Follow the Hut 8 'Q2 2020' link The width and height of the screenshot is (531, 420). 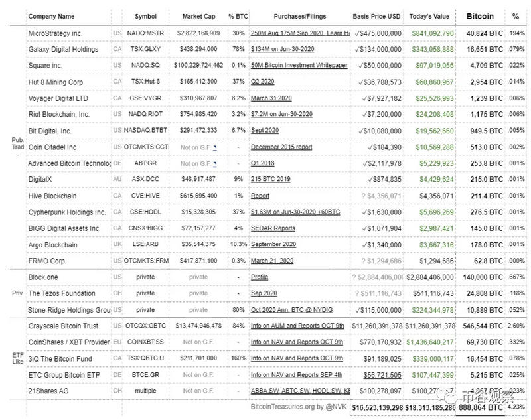(263, 82)
